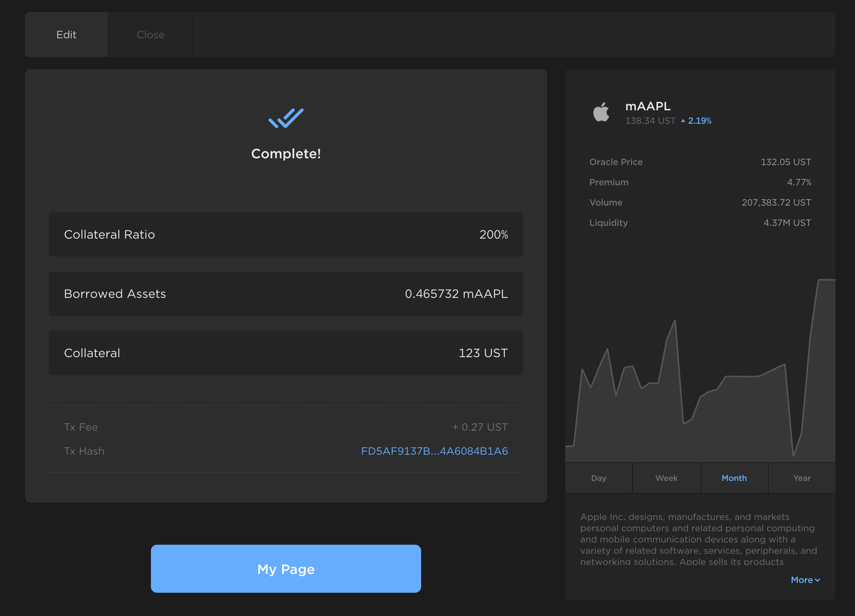The height and width of the screenshot is (616, 855).
Task: Select the Month chart range
Action: pos(734,478)
